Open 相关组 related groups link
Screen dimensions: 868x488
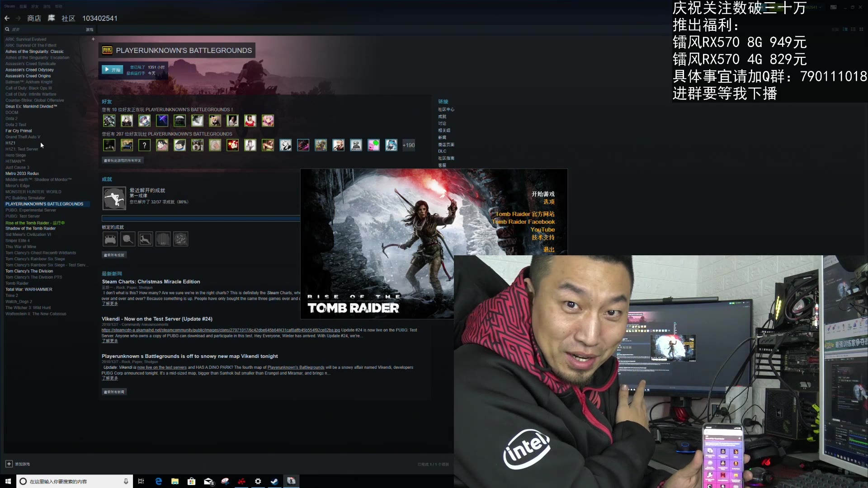[444, 130]
